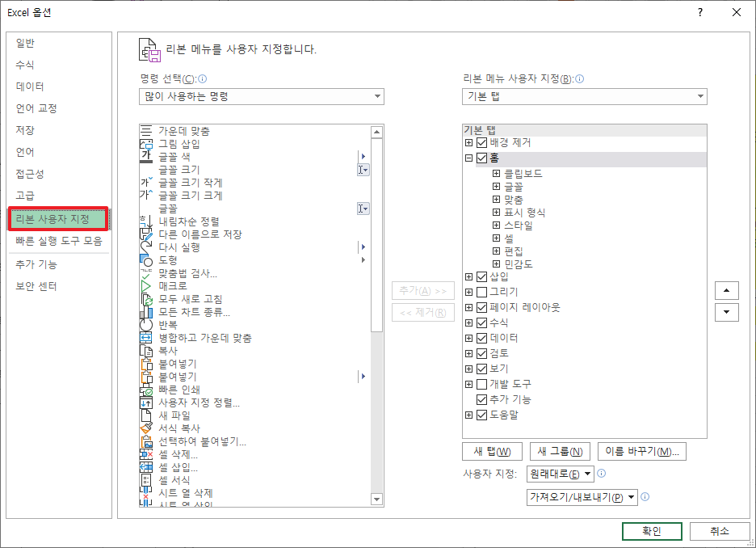Expand the 클립보드 group
Screen dimensions: 756x548
496,173
